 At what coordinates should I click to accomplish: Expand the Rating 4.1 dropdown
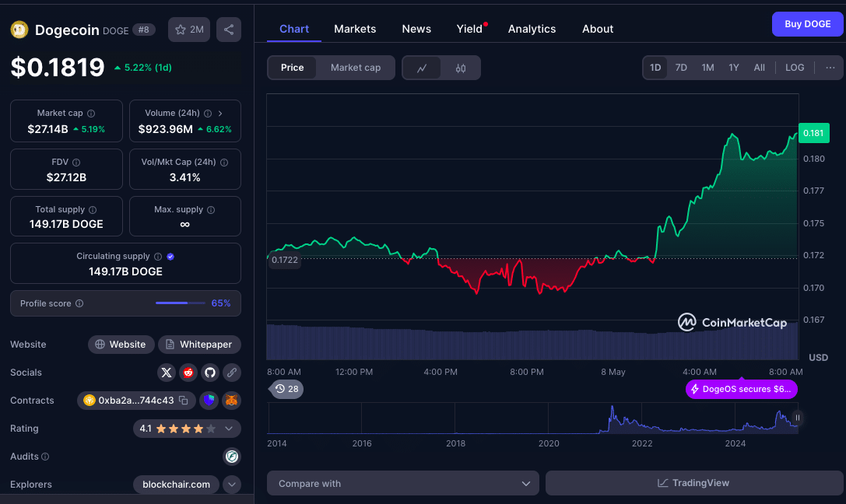click(x=229, y=429)
